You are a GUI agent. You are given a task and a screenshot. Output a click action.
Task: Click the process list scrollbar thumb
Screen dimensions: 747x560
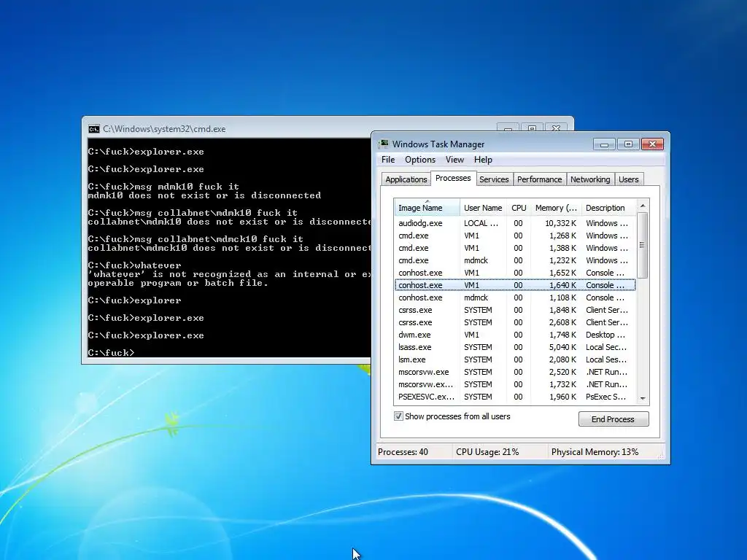click(643, 245)
